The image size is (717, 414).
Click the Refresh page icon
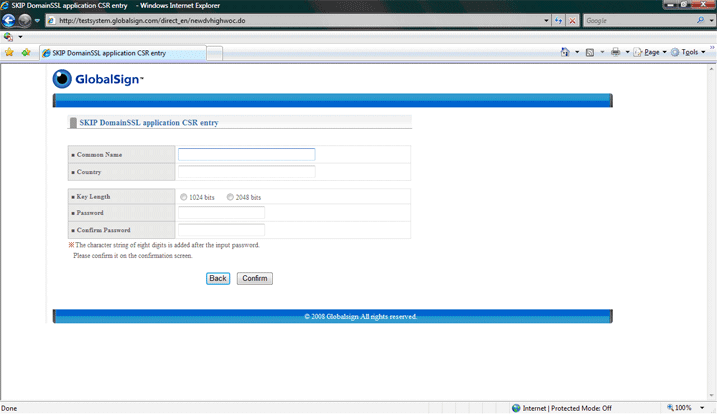[x=558, y=21]
